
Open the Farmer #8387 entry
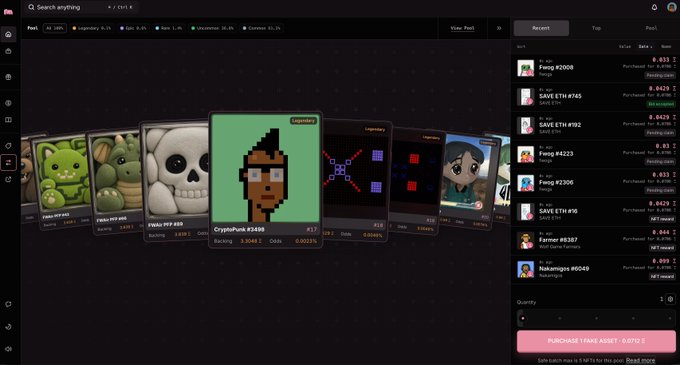pos(595,241)
